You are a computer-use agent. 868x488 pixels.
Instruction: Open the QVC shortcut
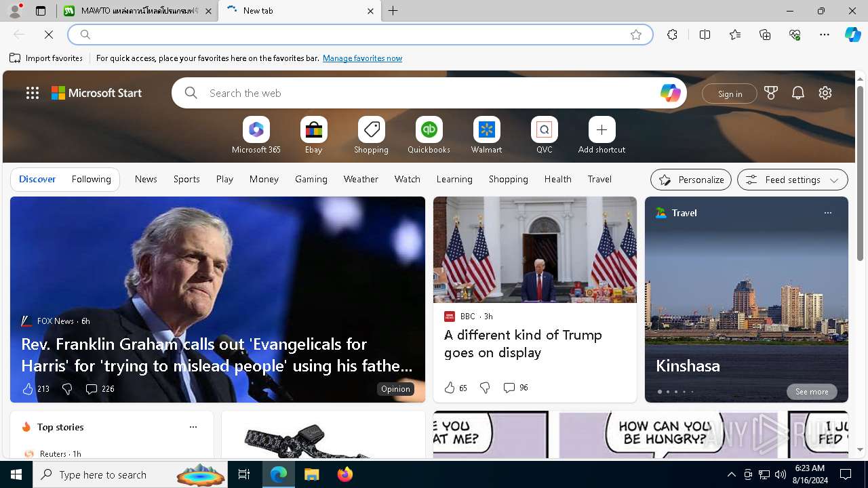(544, 136)
